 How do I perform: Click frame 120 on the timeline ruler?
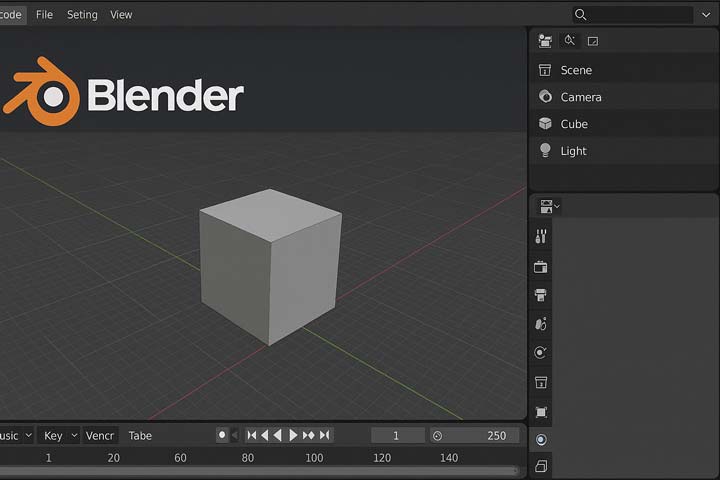click(382, 458)
